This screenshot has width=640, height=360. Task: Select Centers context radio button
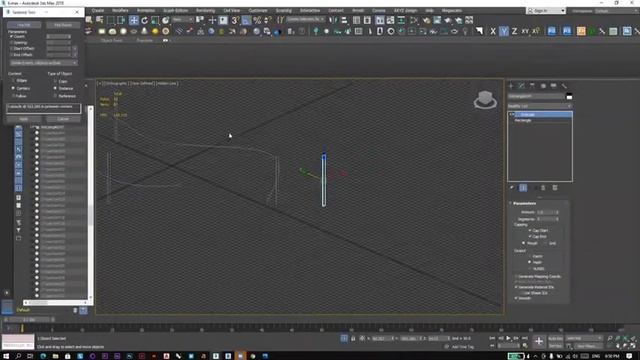point(13,88)
